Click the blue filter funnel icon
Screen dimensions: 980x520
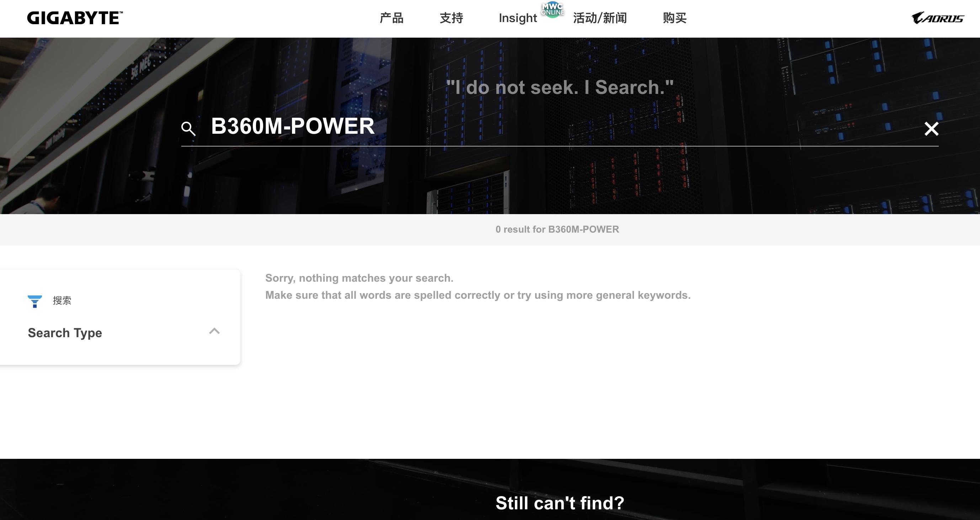[x=34, y=301]
